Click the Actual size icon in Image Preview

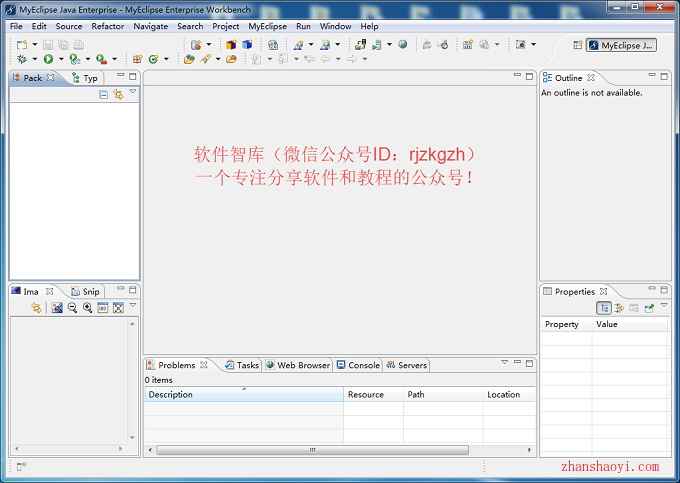pos(103,308)
